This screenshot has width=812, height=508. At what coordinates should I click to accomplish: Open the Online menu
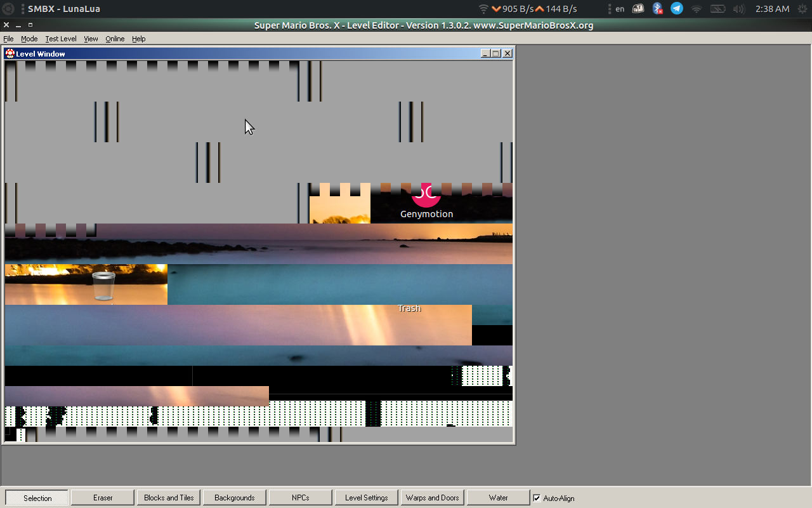[115, 39]
